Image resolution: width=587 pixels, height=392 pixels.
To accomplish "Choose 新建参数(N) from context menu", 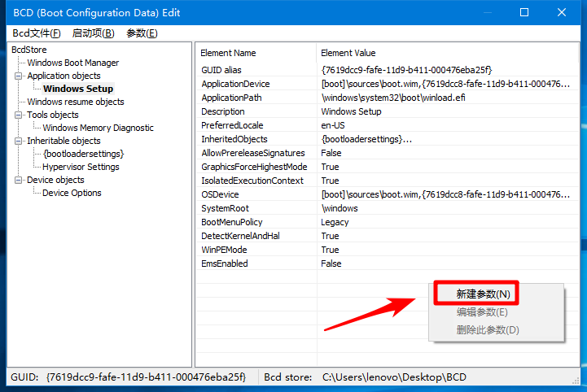I will click(x=484, y=294).
